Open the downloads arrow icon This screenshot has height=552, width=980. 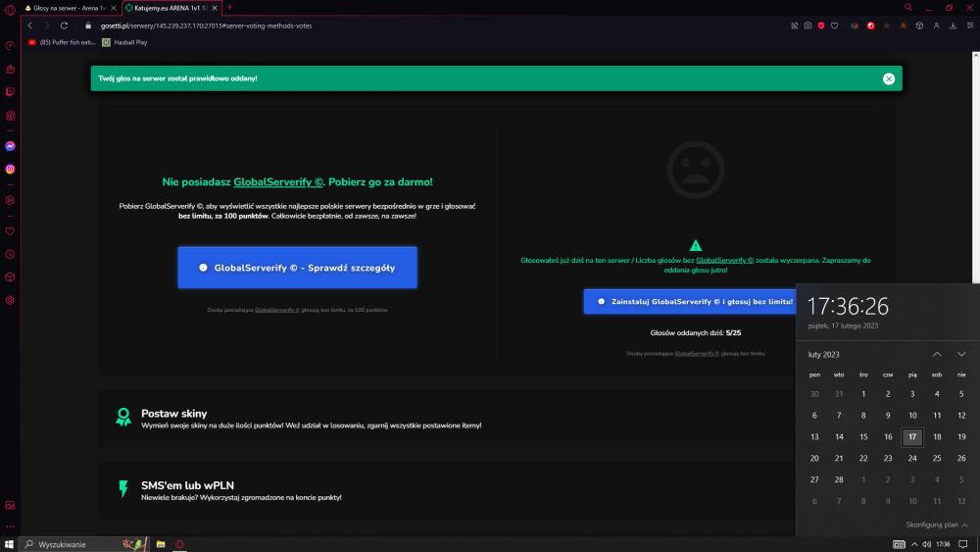click(954, 25)
